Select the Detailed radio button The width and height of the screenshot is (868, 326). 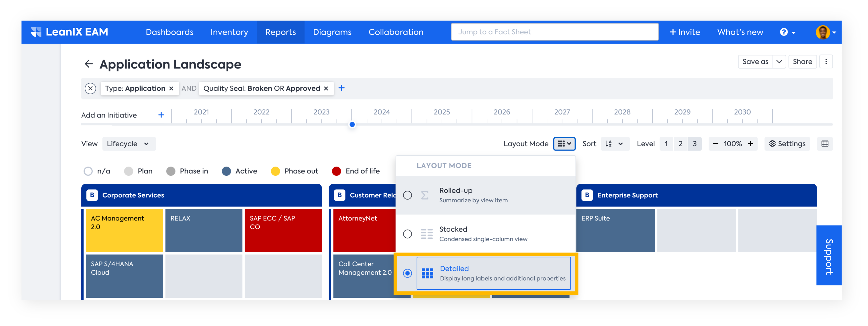pyautogui.click(x=407, y=273)
